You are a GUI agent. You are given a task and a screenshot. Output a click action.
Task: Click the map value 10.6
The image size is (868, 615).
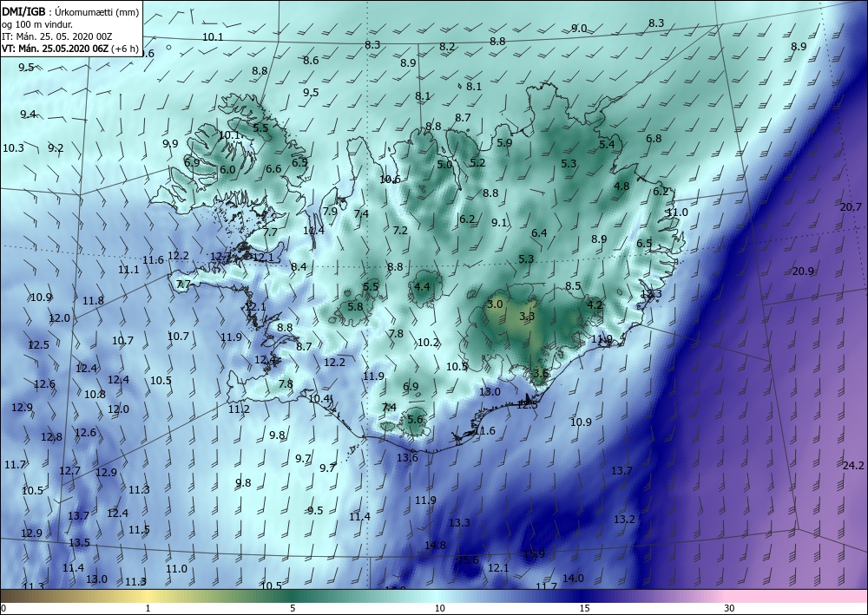pos(391,180)
